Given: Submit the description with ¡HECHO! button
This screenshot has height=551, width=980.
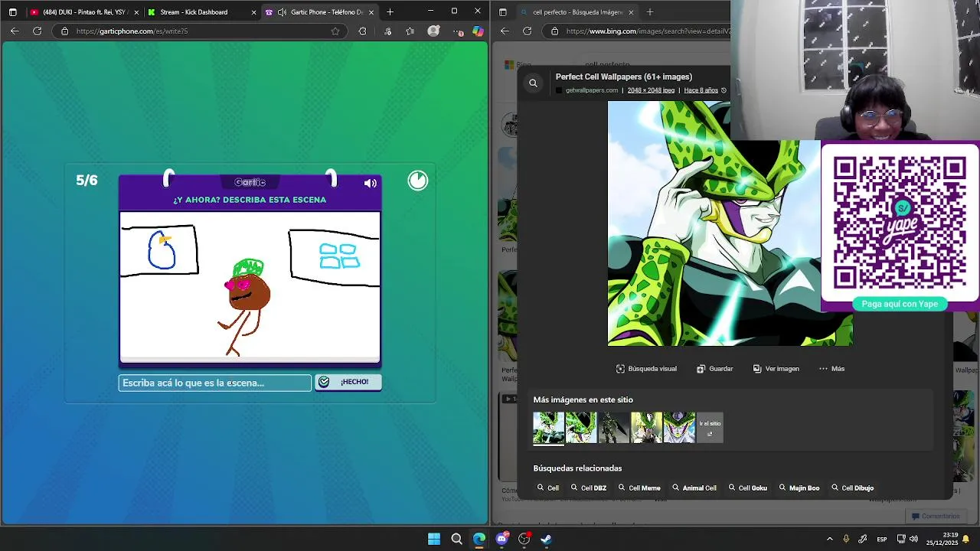Looking at the screenshot, I should [348, 382].
